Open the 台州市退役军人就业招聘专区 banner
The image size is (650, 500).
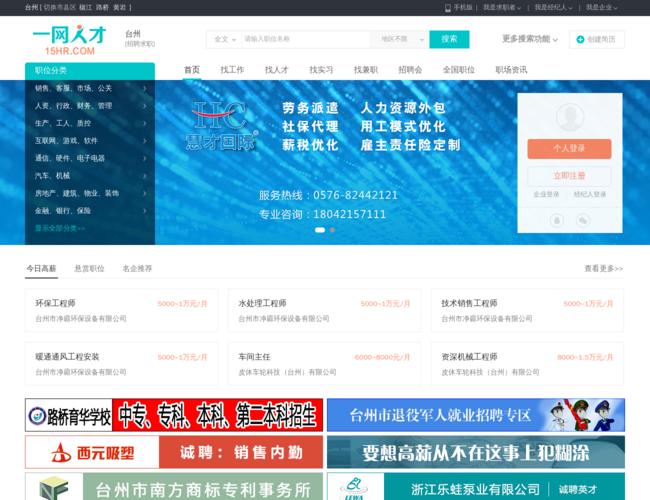pyautogui.click(x=476, y=415)
